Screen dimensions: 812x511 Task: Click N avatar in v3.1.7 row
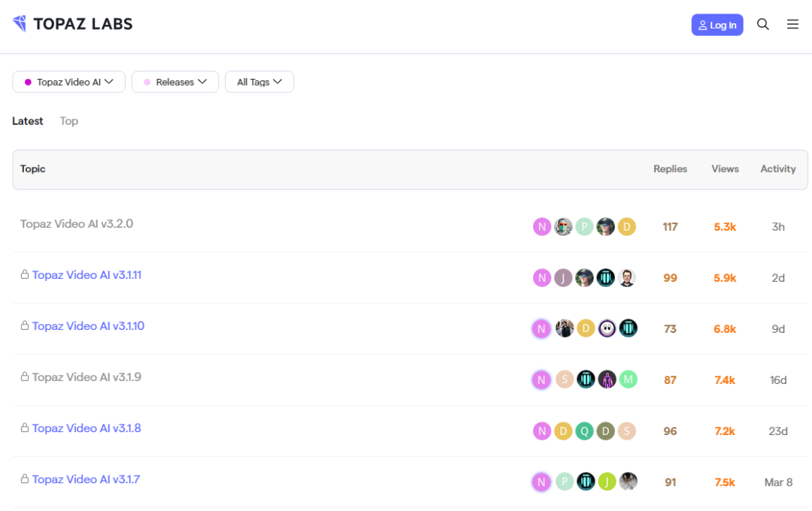[x=541, y=482]
